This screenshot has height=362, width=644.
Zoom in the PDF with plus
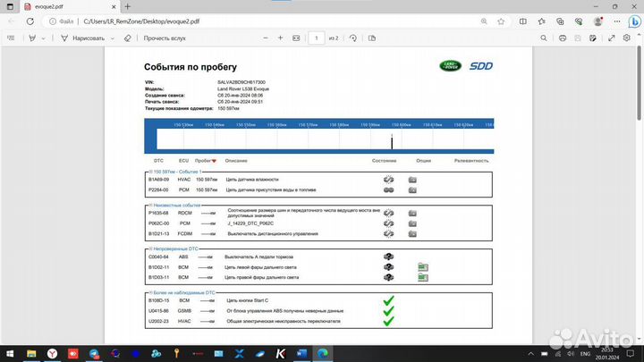pyautogui.click(x=281, y=38)
